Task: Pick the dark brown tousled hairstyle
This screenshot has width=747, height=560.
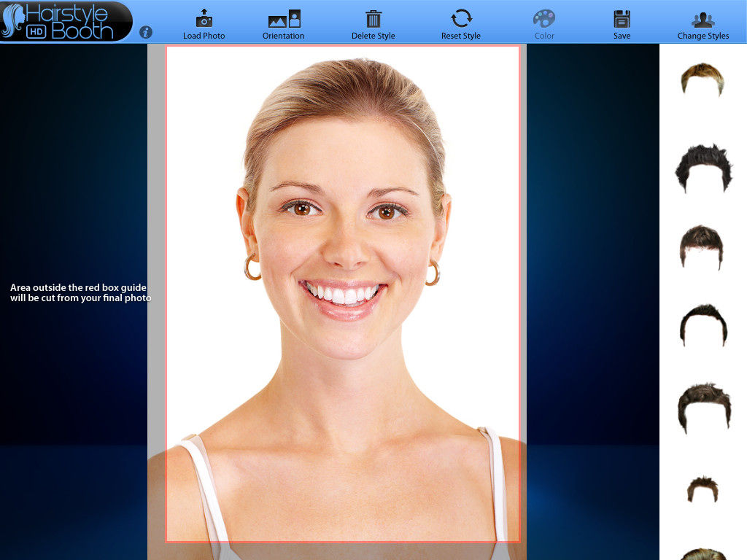Action: tap(704, 408)
